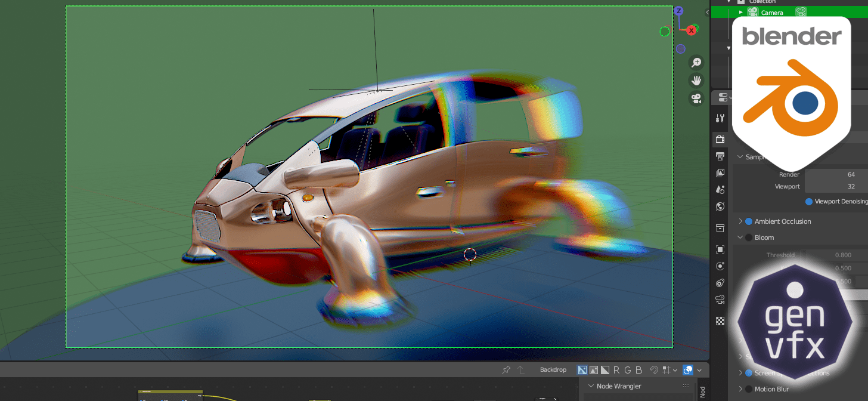This screenshot has height=401, width=868.
Task: Collapse the Bloom panel
Action: tap(740, 237)
